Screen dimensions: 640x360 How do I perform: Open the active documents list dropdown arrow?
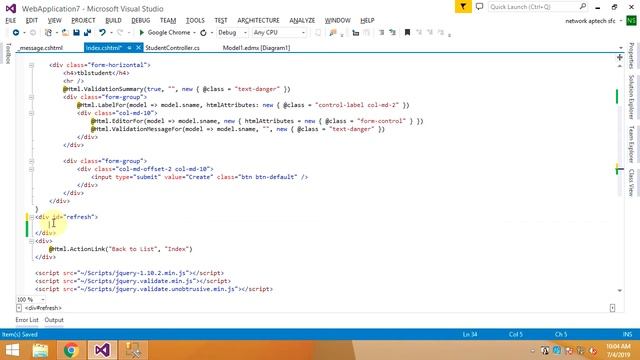(621, 48)
